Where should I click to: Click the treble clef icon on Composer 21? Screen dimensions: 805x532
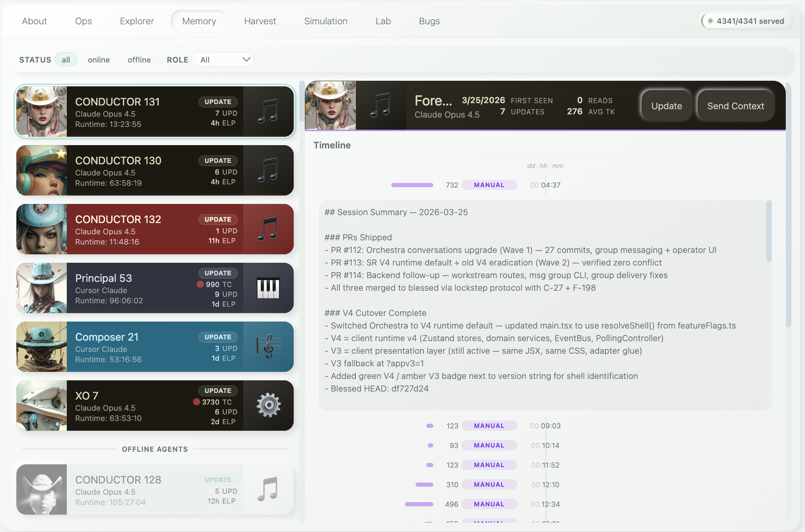tap(269, 347)
